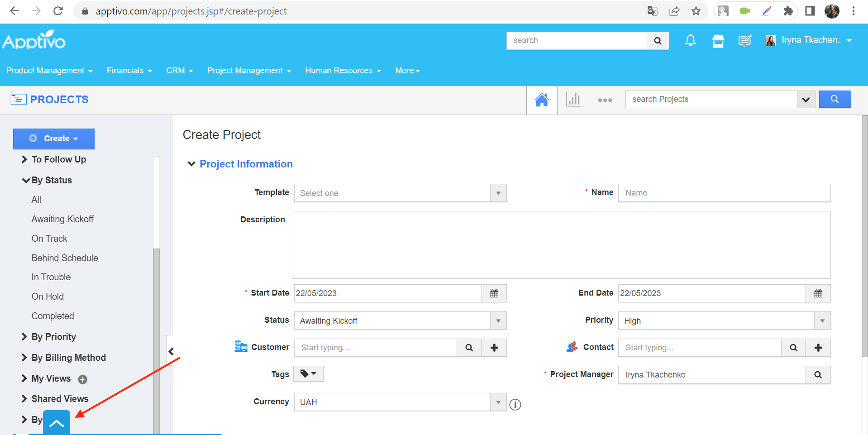Open CRM menu
The height and width of the screenshot is (435, 868).
click(x=180, y=71)
